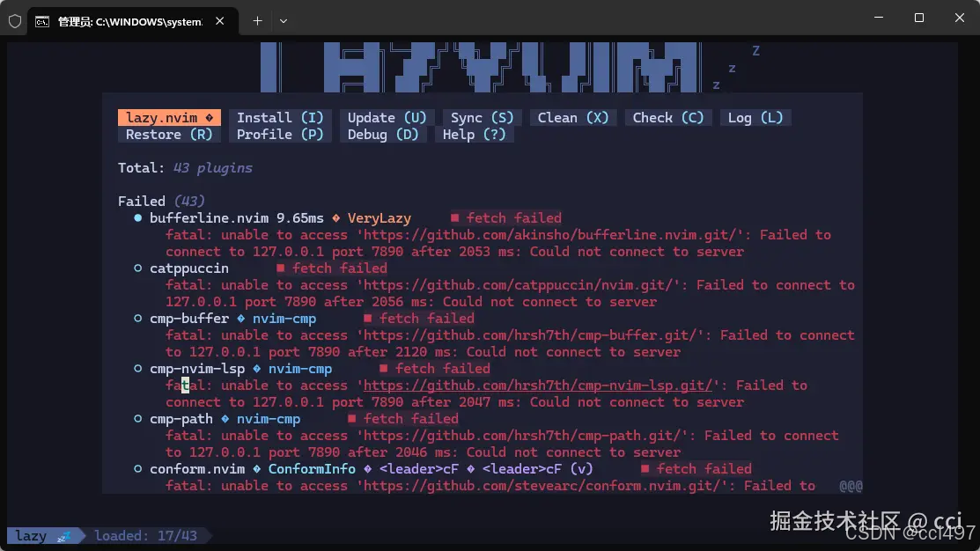Click the ConformInfo command marker for conform.nvim

pos(312,468)
